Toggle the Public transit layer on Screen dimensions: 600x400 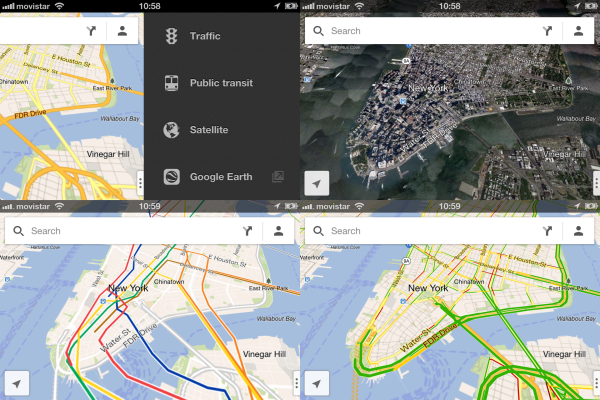pos(222,83)
